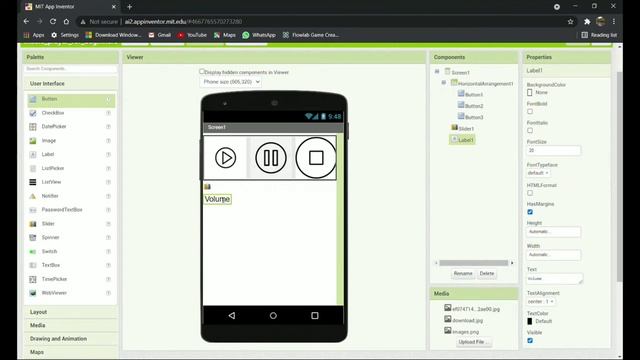Select Button2 in Components tree
This screenshot has width=640, height=360.
pyautogui.click(x=470, y=106)
